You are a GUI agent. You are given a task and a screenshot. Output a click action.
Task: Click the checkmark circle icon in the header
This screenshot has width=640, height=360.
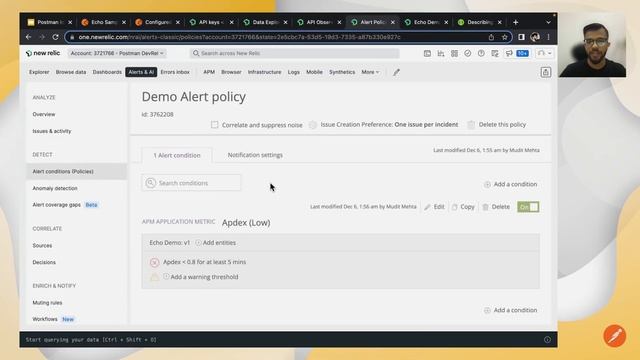pyautogui.click(x=468, y=53)
